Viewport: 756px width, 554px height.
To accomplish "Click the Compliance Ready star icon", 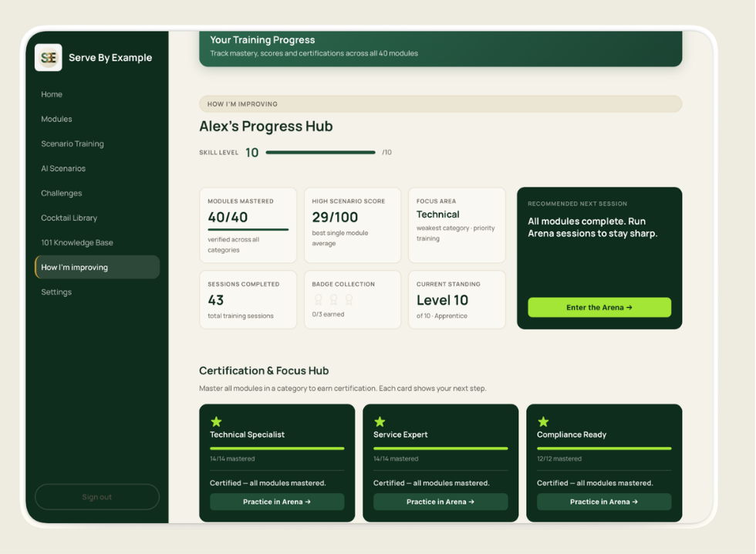I will coord(543,421).
